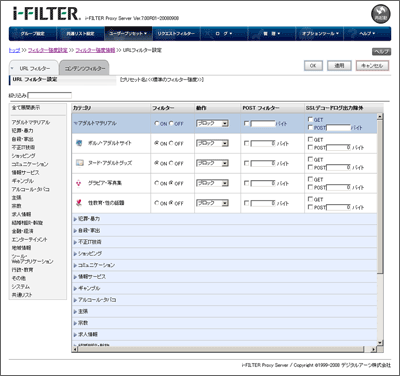
Task: Expand the 自殺・家出 category row
Action: pyautogui.click(x=75, y=231)
